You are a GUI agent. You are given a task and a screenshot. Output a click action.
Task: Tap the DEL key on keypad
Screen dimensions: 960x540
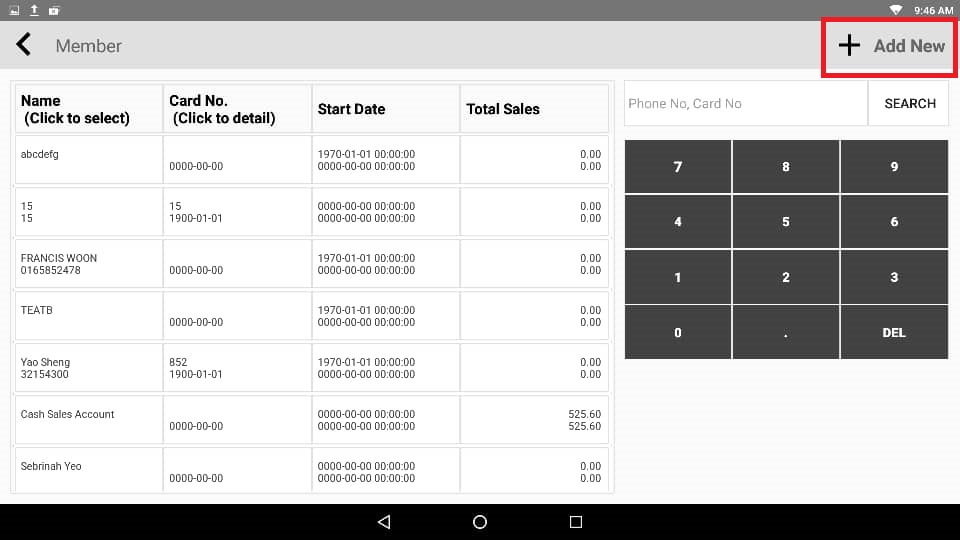893,332
